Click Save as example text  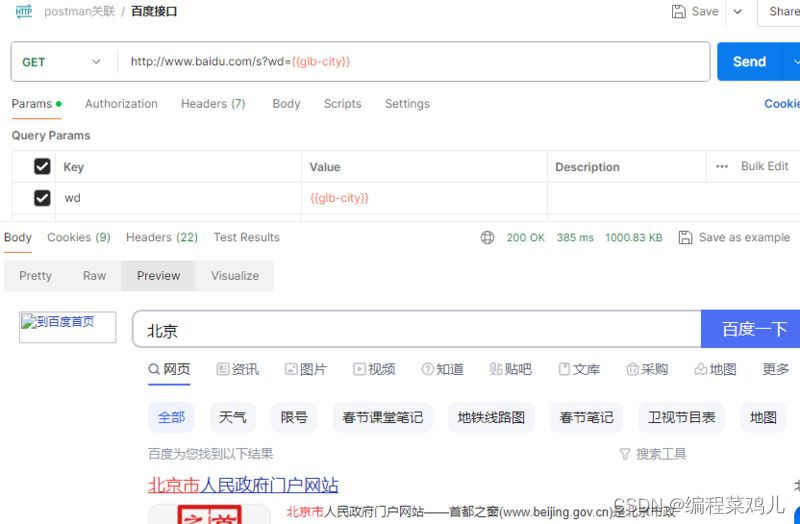[744, 238]
